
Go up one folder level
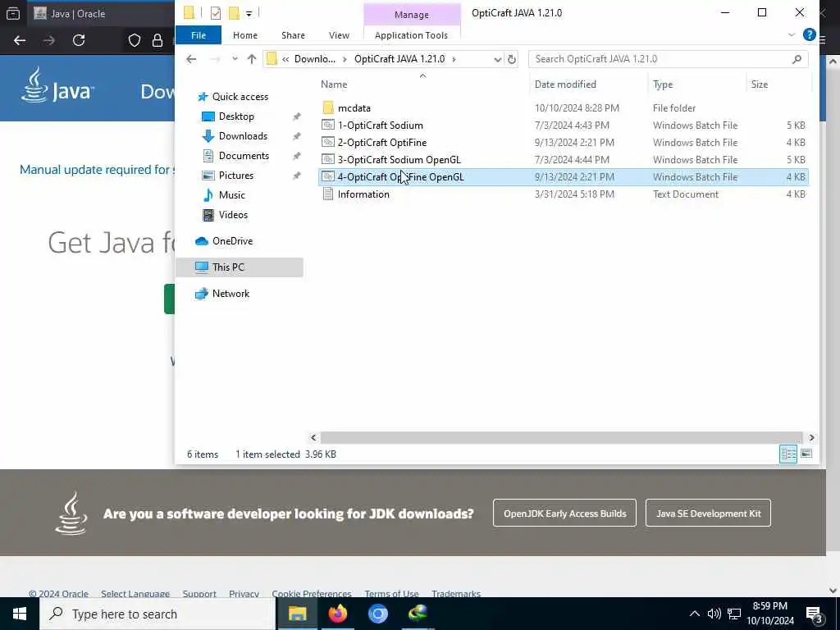point(252,59)
